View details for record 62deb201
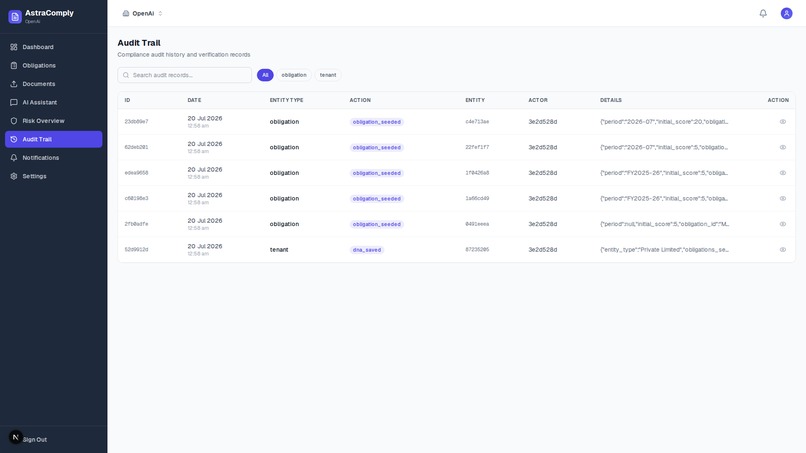This screenshot has height=453, width=806. [x=782, y=148]
